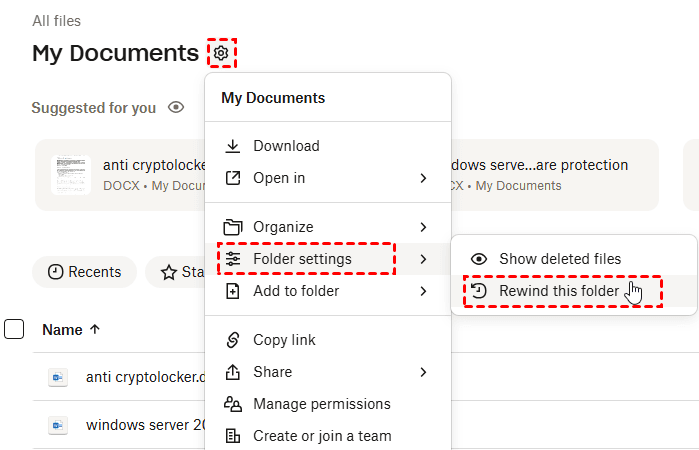This screenshot has height=450, width=699.
Task: Select Show deleted files option
Action: pyautogui.click(x=560, y=259)
